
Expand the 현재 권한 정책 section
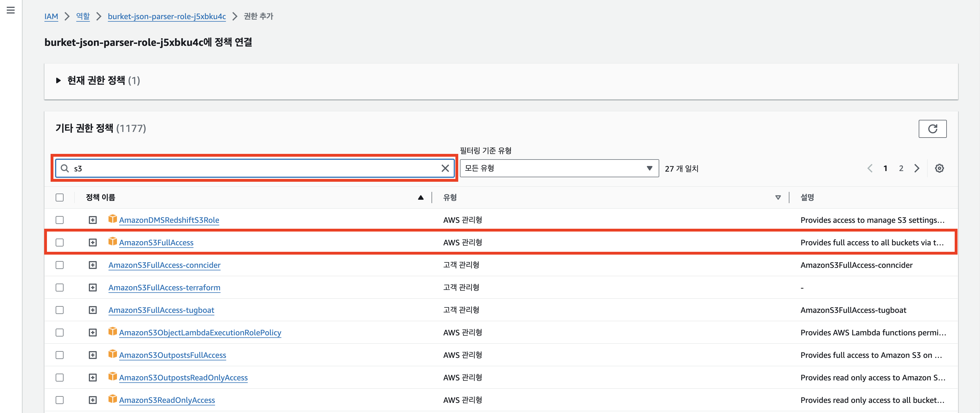coord(58,80)
